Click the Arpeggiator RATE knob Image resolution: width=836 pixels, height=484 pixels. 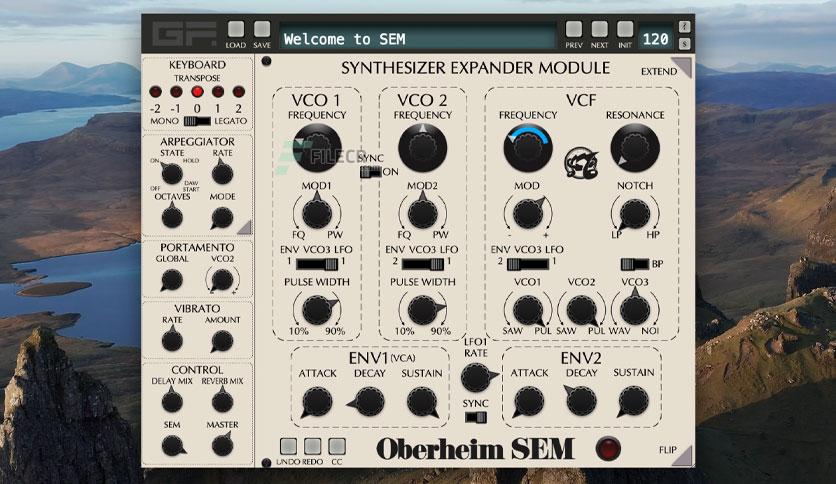(222, 173)
